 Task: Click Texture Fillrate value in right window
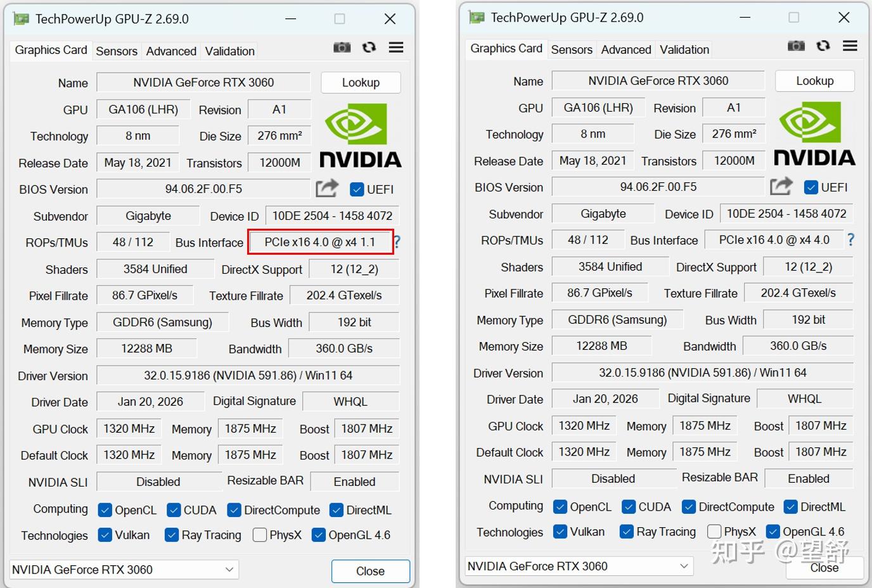[x=798, y=293]
